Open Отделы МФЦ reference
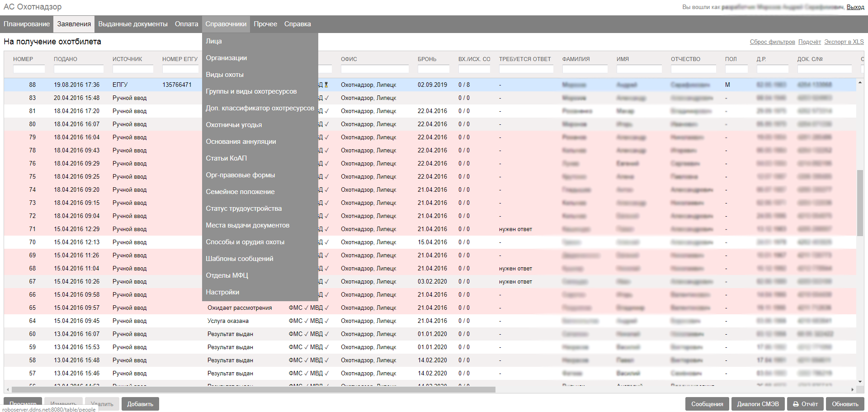 pos(260,275)
